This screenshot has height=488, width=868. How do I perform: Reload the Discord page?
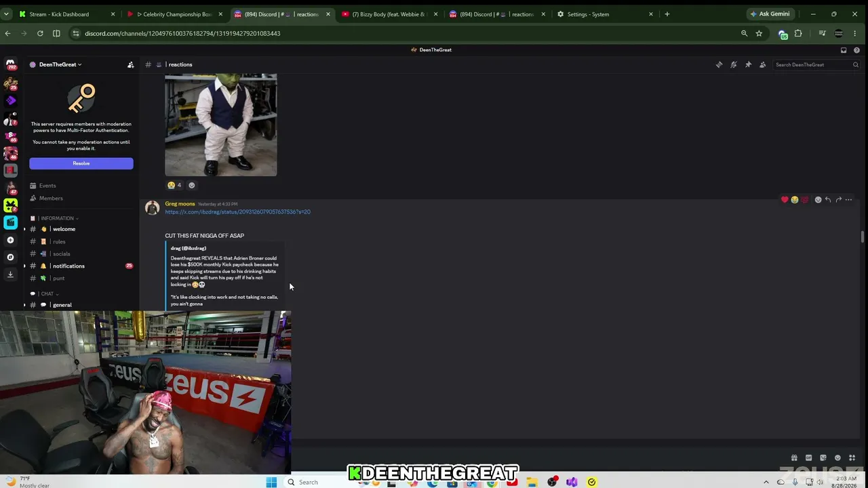pyautogui.click(x=40, y=33)
